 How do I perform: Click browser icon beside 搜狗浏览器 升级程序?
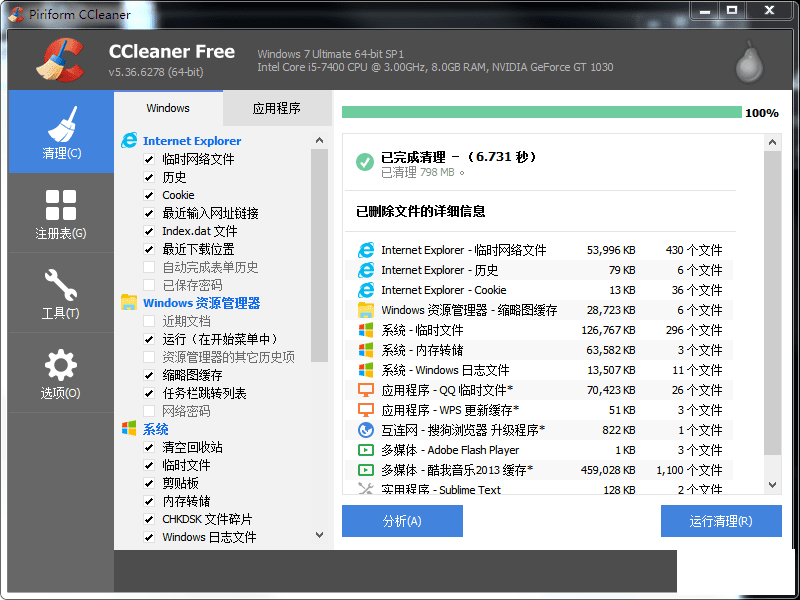pyautogui.click(x=366, y=430)
